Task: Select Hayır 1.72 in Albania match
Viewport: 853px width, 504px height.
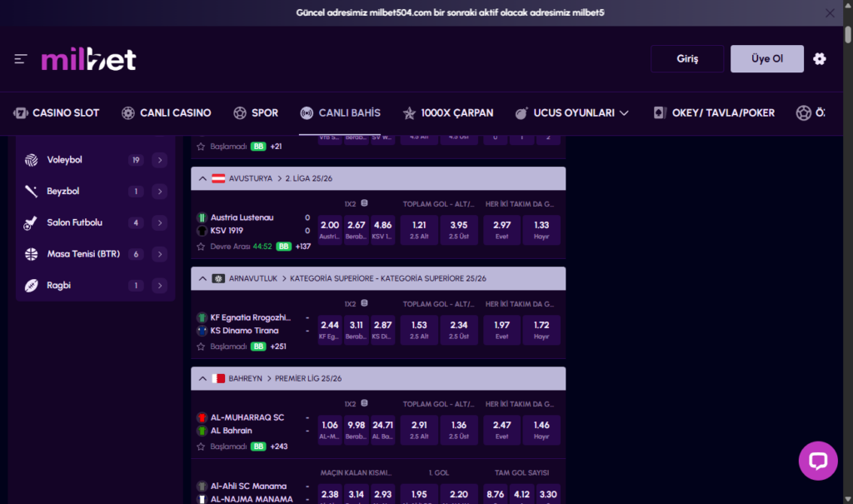Action: click(541, 330)
